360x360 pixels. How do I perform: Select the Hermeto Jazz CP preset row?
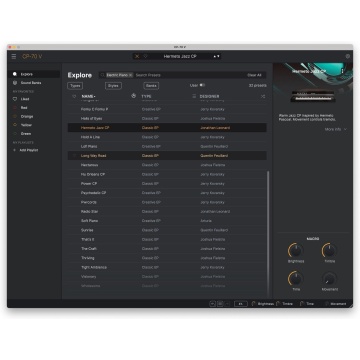click(167, 128)
